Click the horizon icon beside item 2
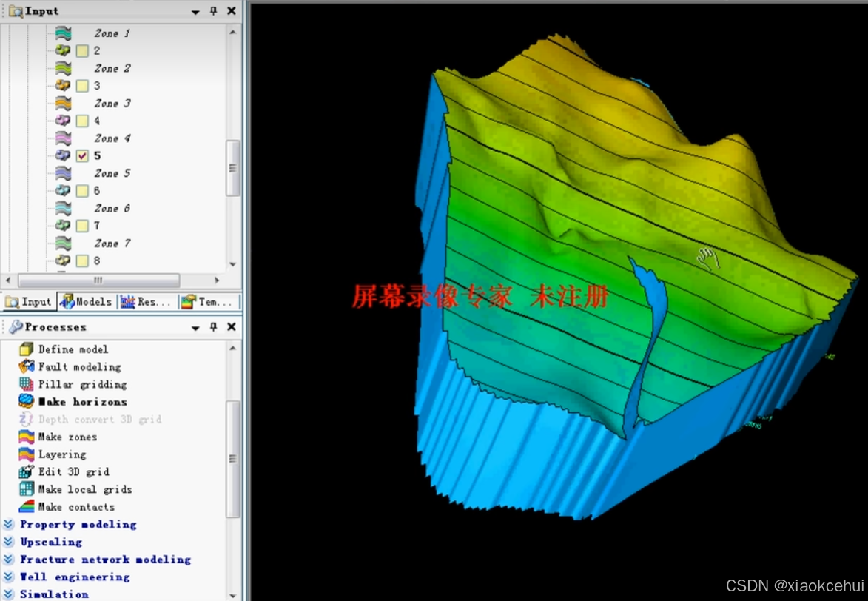The height and width of the screenshot is (601, 868). click(x=63, y=51)
